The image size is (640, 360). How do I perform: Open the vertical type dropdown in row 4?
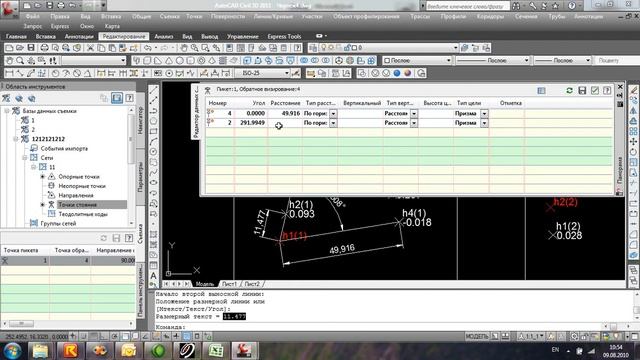click(414, 113)
